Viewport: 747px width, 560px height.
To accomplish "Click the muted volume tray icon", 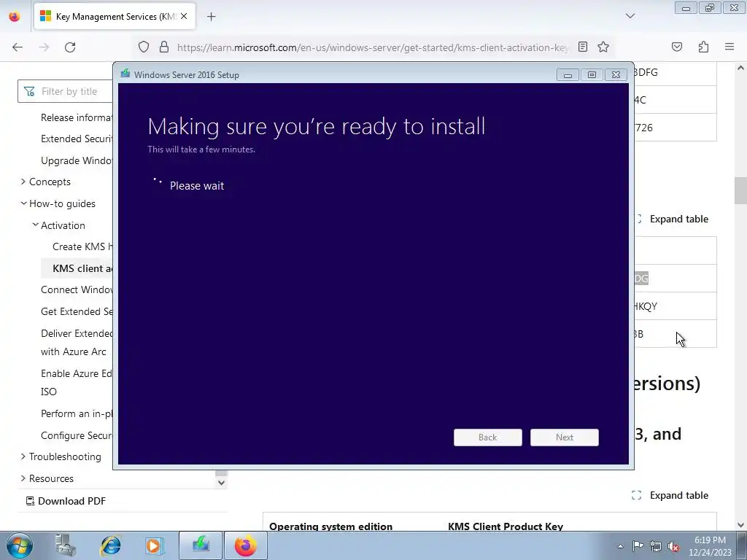I will point(673,546).
